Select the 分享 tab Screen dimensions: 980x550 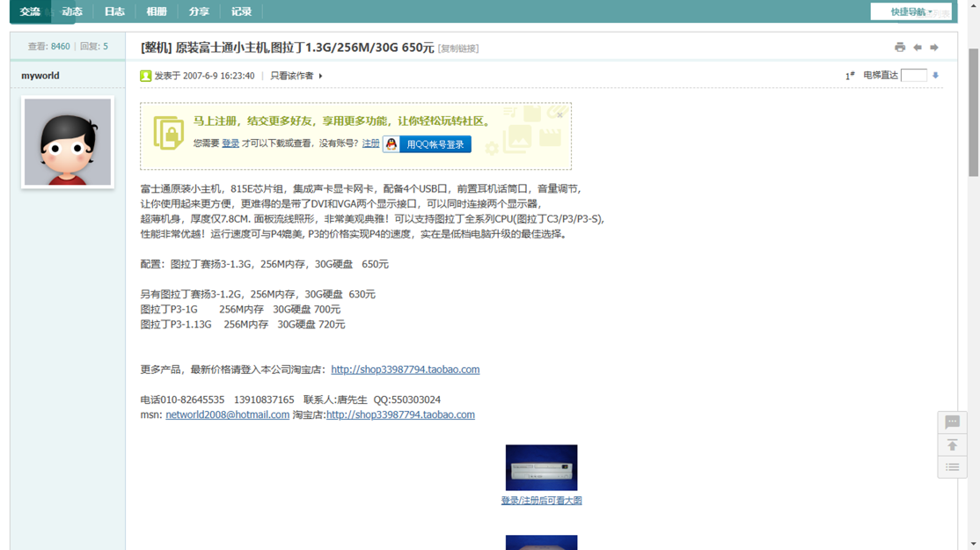point(199,11)
